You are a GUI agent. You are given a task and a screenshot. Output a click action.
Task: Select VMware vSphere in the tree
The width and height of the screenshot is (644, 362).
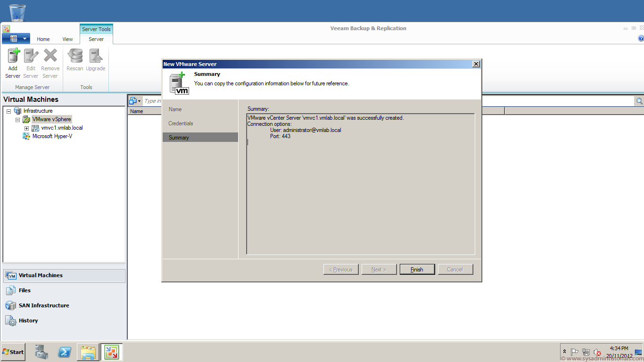coord(51,119)
